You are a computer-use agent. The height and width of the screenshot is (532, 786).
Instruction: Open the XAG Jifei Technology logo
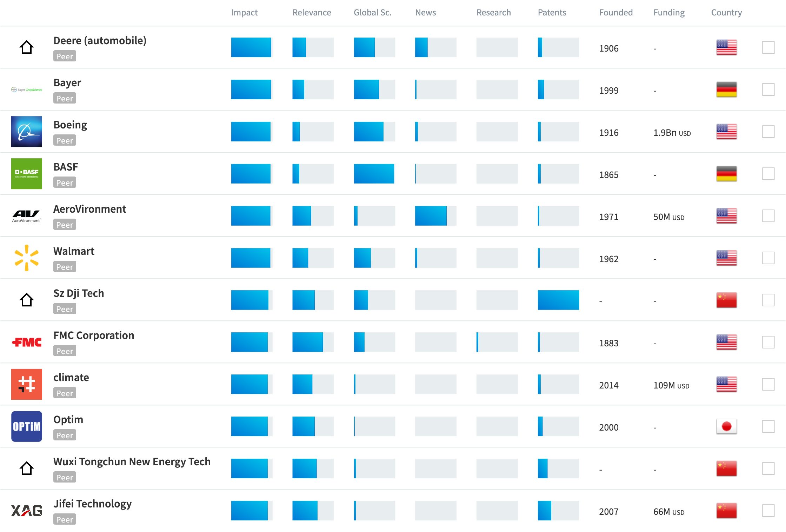[x=27, y=511]
